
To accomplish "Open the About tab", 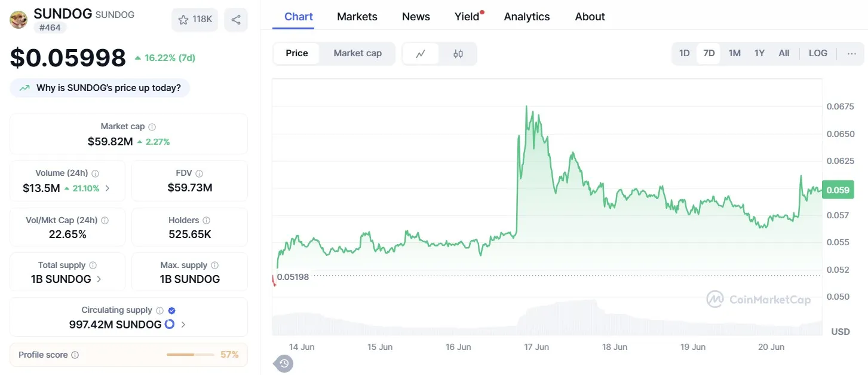I will [x=590, y=17].
